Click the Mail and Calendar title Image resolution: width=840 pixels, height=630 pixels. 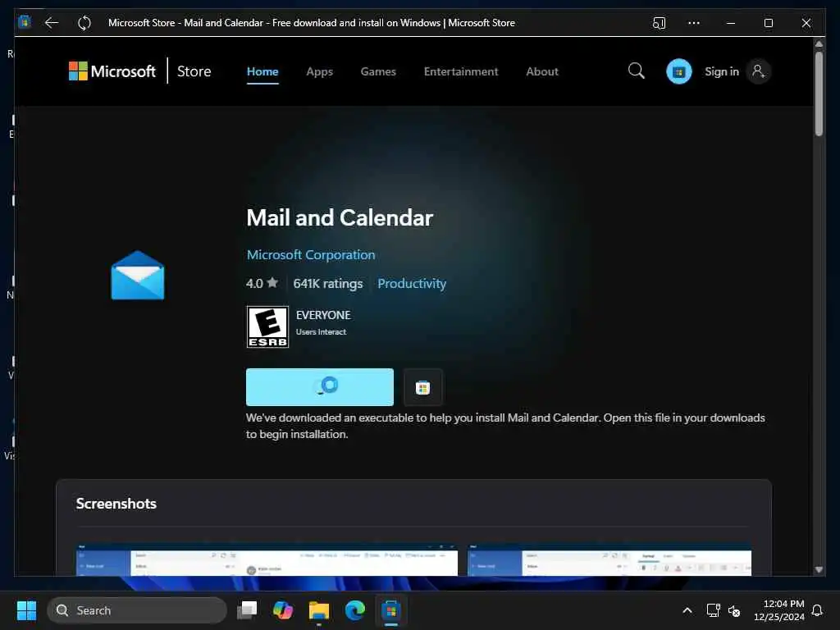[x=340, y=217]
